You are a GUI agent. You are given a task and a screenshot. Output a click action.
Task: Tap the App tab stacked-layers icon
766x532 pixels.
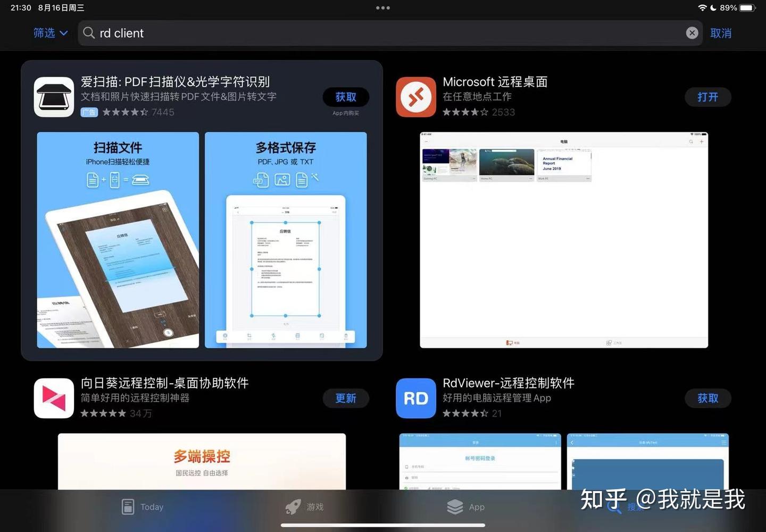pos(456,506)
